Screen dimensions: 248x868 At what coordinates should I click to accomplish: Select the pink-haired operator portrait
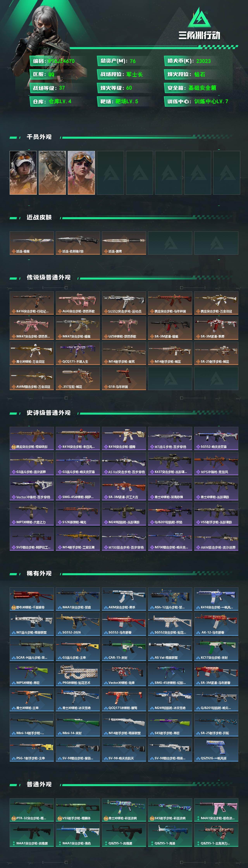[x=81, y=173]
